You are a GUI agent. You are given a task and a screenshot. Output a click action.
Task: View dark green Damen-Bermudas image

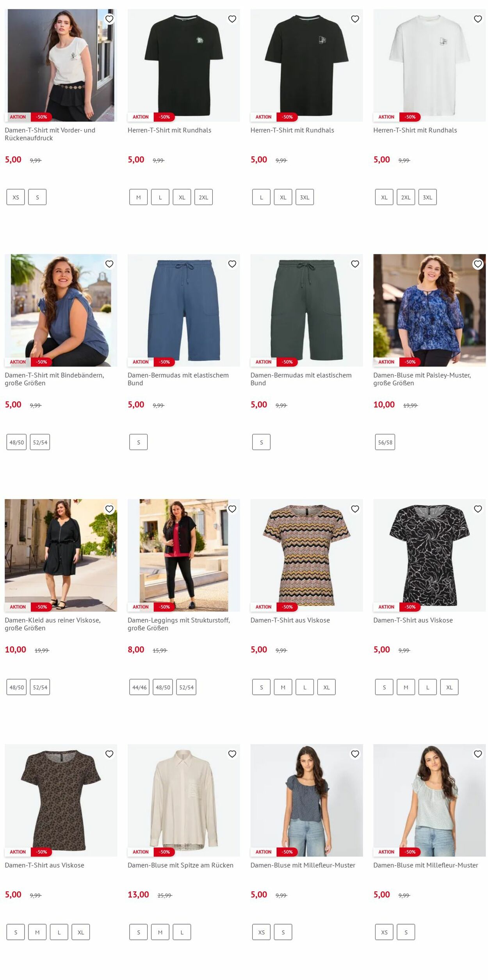click(306, 310)
